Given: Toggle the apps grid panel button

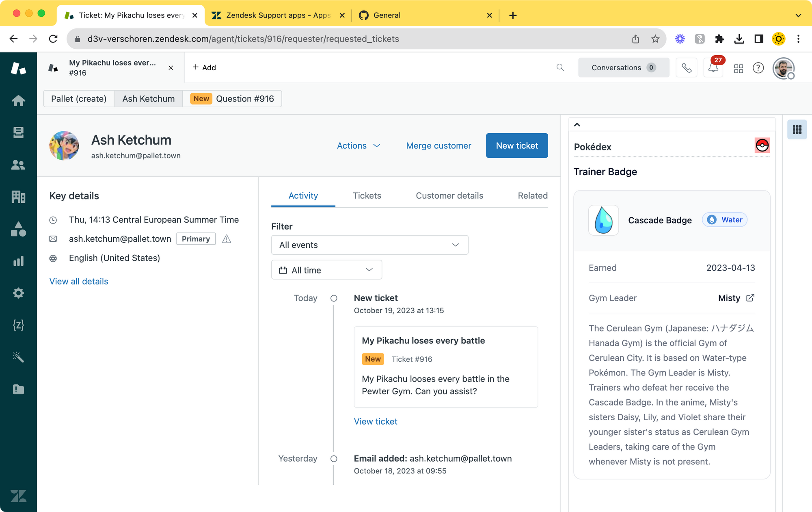Looking at the screenshot, I should click(797, 130).
